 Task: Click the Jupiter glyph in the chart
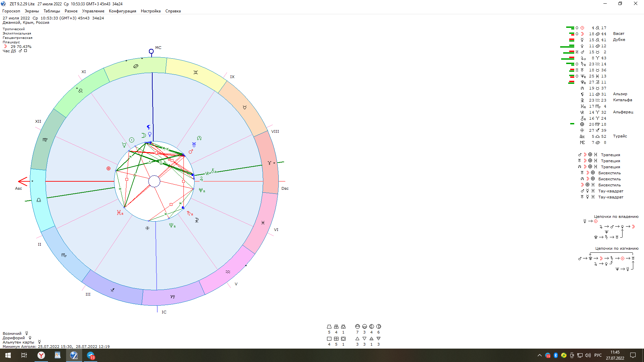pos(201,179)
